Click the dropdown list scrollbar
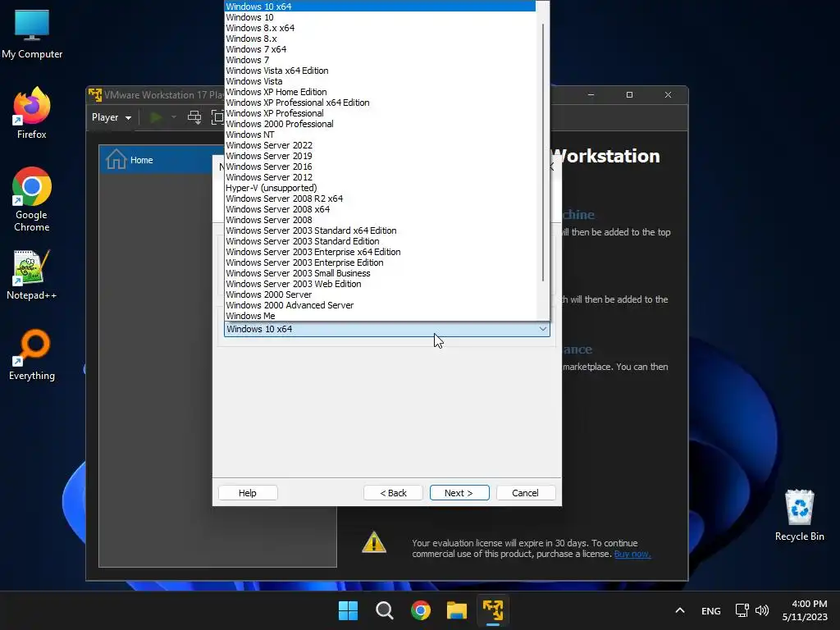 543,152
